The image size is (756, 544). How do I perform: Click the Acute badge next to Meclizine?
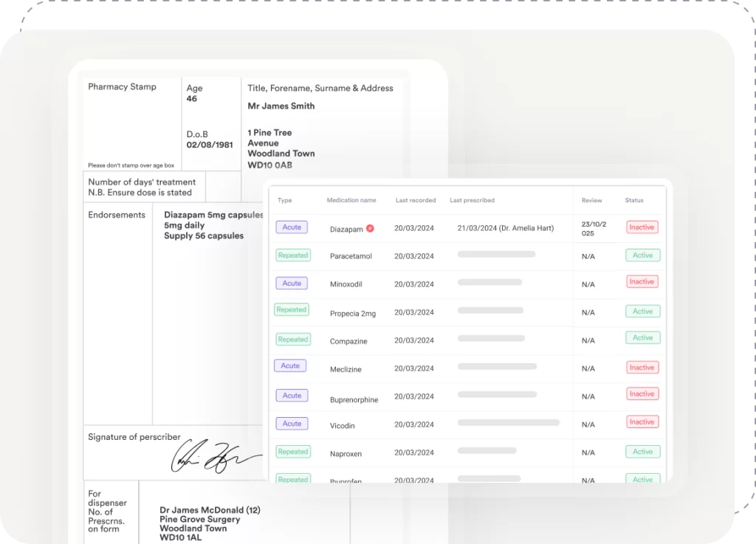click(290, 366)
